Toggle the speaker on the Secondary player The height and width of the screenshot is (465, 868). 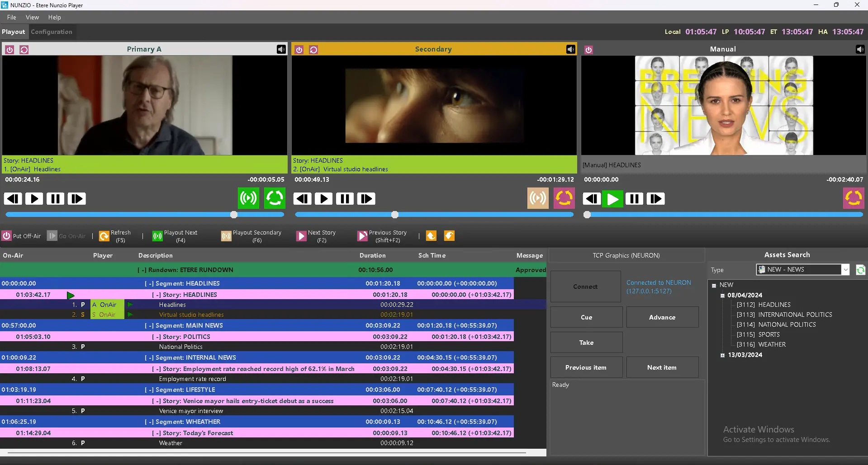[x=571, y=49]
